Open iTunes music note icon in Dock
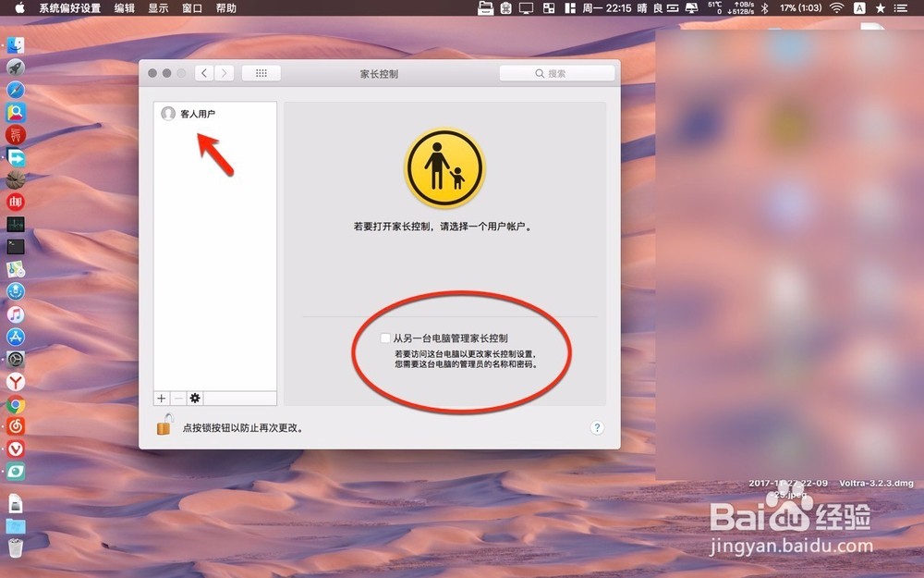 tap(16, 314)
